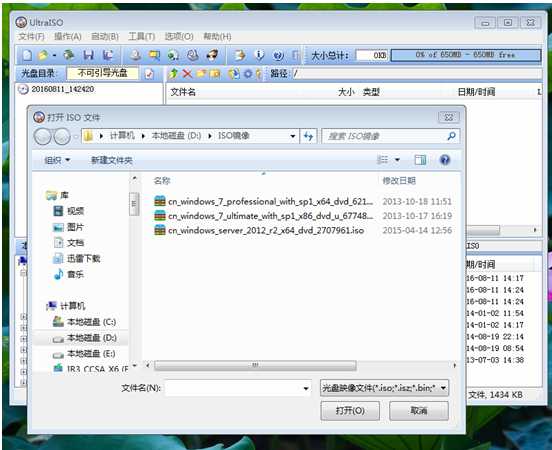Click the Rename folder icon left of the extract icon
This screenshot has width=552, height=450.
(215, 74)
